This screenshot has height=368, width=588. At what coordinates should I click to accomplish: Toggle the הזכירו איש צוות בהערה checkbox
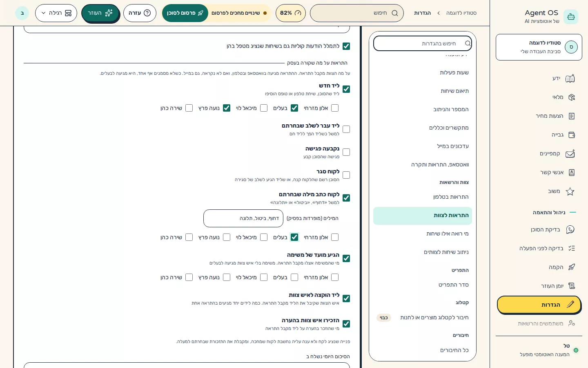pyautogui.click(x=346, y=324)
